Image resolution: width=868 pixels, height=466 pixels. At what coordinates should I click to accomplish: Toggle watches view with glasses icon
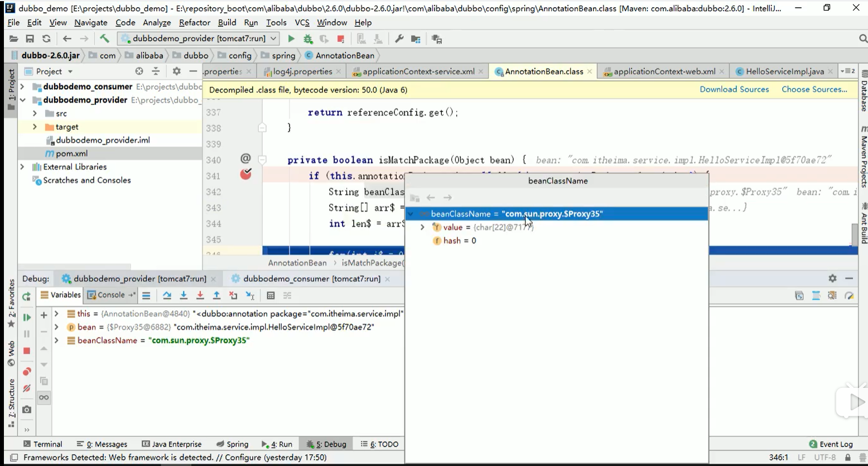coord(44,397)
